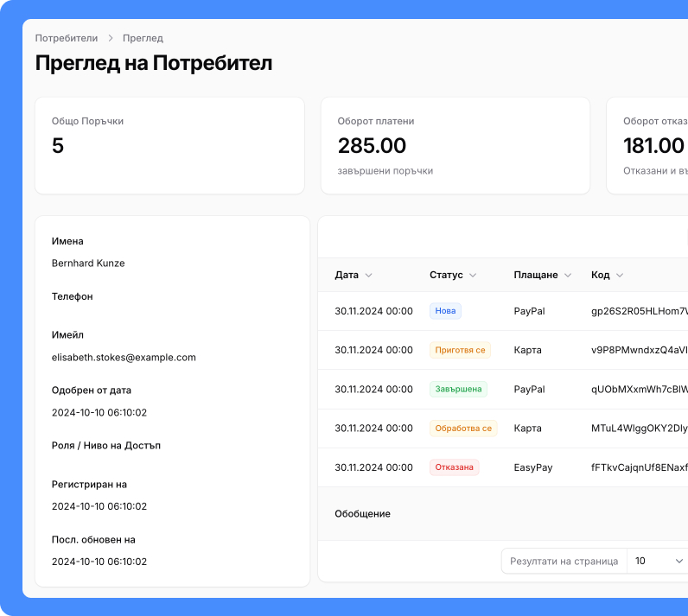Sort by the Статус column header
This screenshot has width=688, height=616.
[x=452, y=275]
